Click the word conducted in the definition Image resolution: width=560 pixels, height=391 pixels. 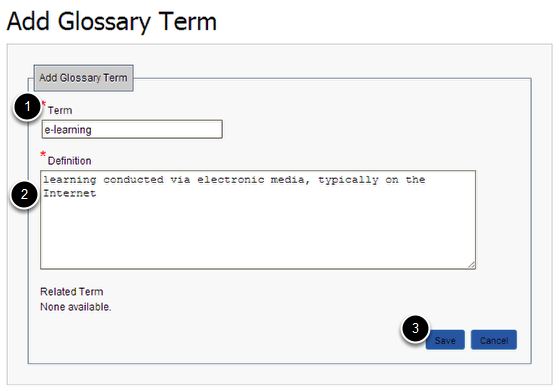click(x=134, y=180)
